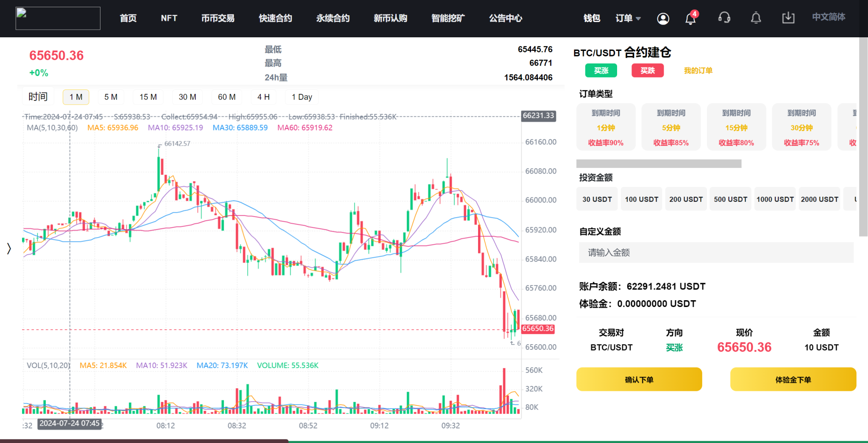This screenshot has height=443, width=868.
Task: Choose 1分钟 expiry with 90% yield
Action: click(x=606, y=127)
